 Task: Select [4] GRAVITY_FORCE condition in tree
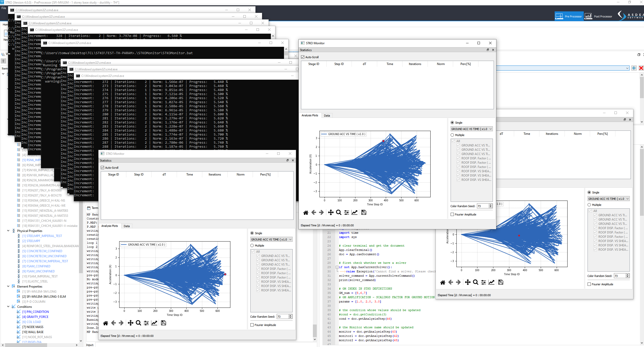[x=35, y=317]
